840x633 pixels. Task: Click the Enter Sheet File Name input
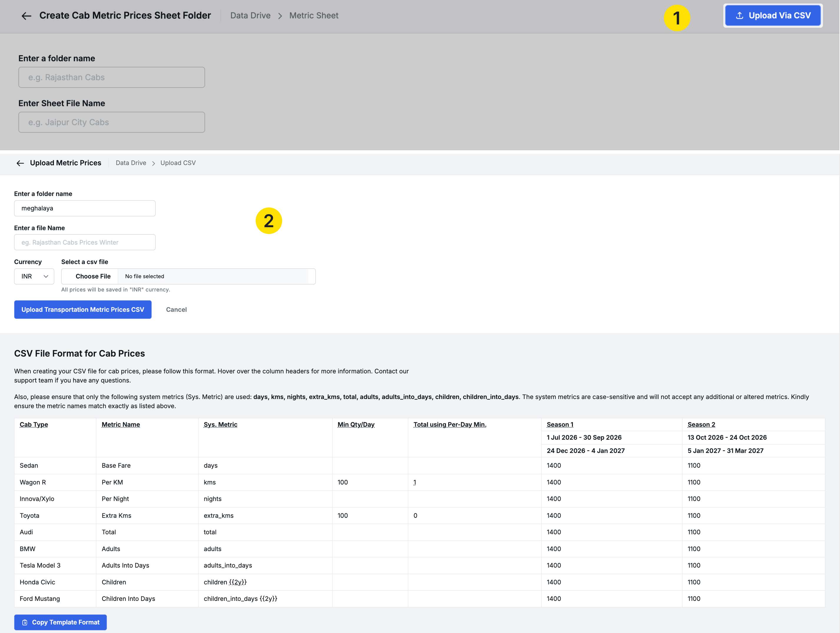tap(111, 122)
